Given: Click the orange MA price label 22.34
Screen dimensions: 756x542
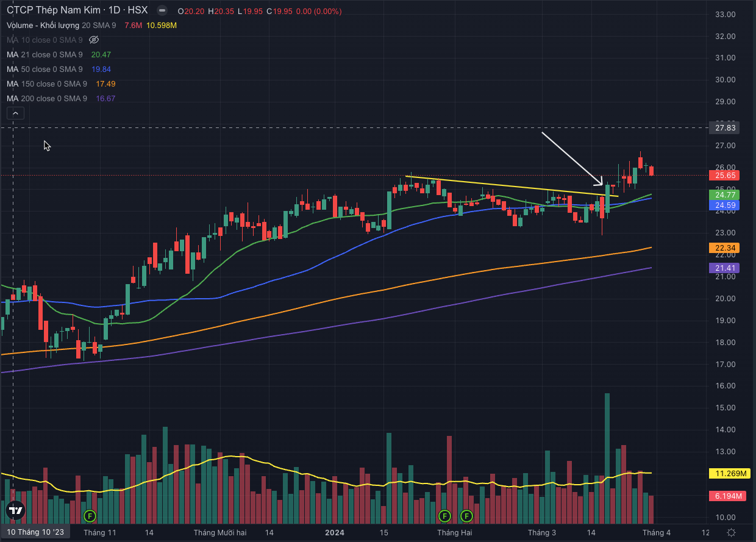Looking at the screenshot, I should (x=725, y=248).
